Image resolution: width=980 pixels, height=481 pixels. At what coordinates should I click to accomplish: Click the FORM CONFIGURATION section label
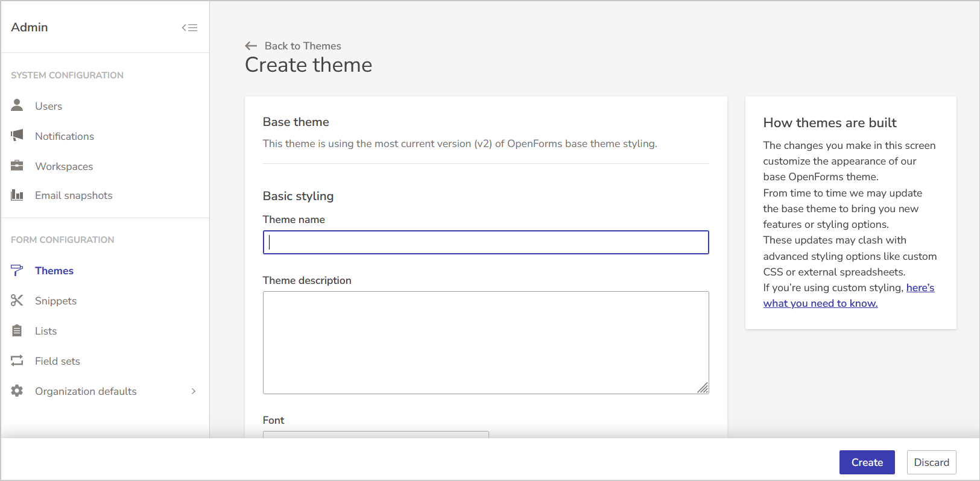pos(62,240)
